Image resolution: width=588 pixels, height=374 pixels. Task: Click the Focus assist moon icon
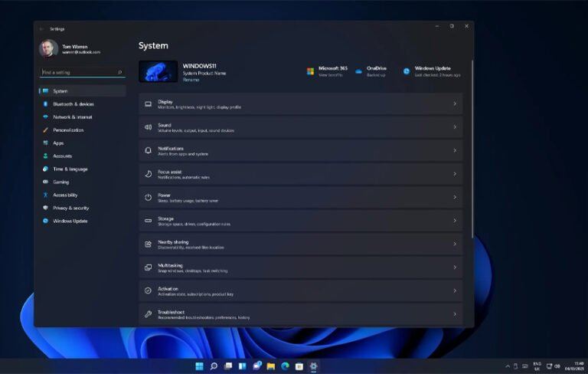click(x=149, y=174)
